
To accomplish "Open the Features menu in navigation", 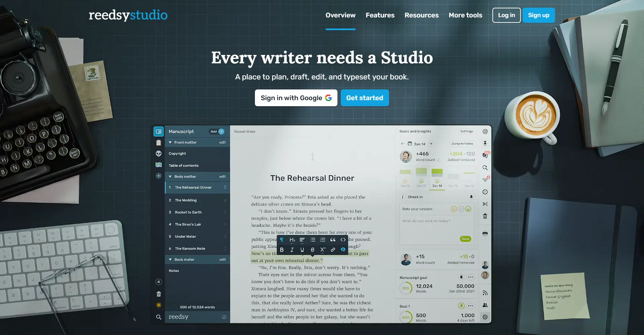I will pos(380,15).
